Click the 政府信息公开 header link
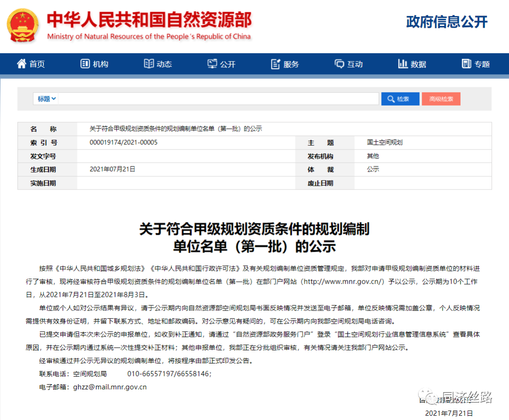 click(x=447, y=22)
